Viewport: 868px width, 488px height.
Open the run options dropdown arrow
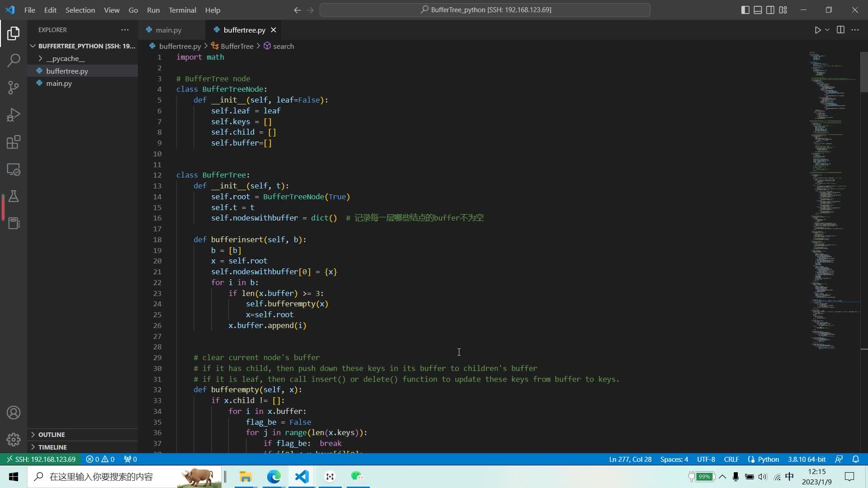coord(827,30)
